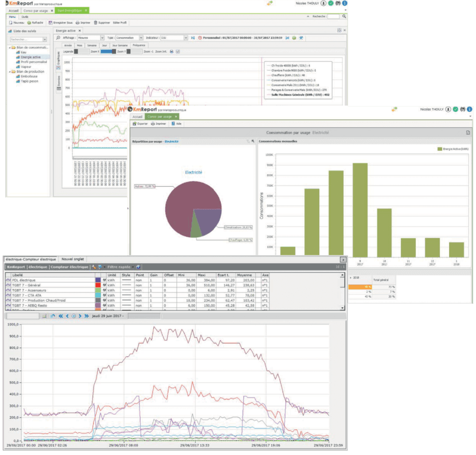Click the magnifier search icon near Recherche
The image size is (476, 455).
(x=344, y=17)
